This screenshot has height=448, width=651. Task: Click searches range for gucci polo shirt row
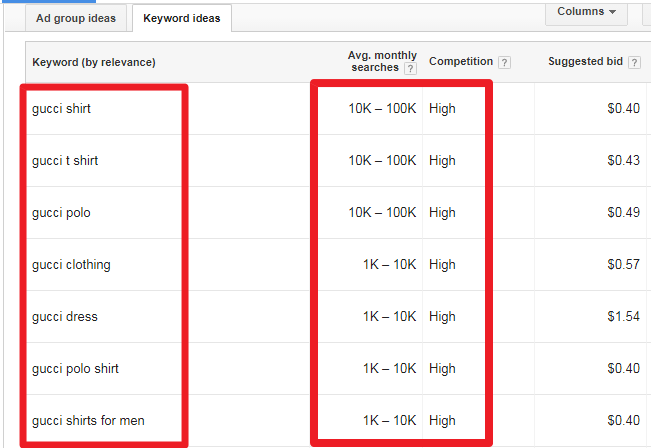tap(389, 368)
